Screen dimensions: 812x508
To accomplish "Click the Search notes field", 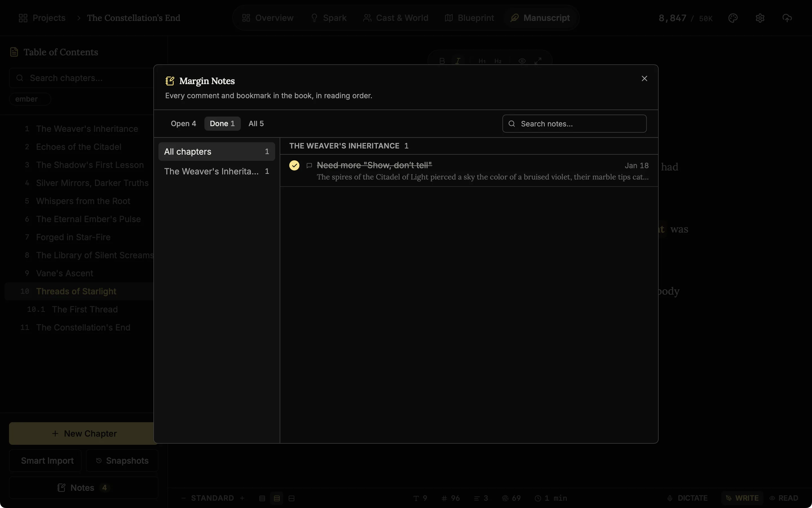I will (x=574, y=124).
